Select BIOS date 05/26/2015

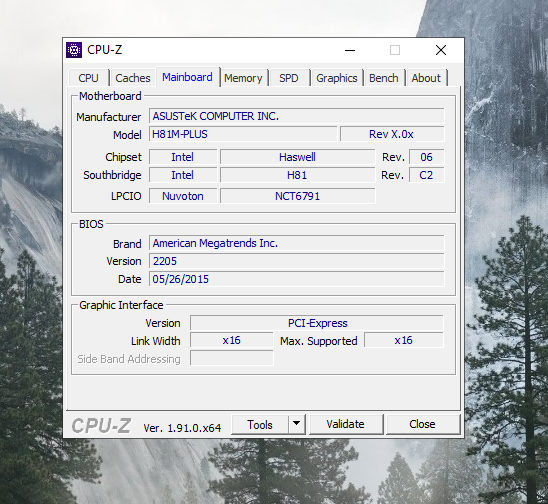click(297, 279)
